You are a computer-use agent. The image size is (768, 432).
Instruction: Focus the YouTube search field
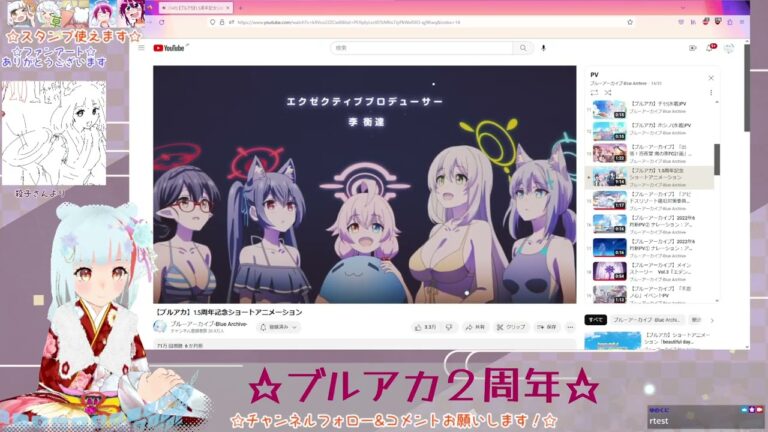422,48
